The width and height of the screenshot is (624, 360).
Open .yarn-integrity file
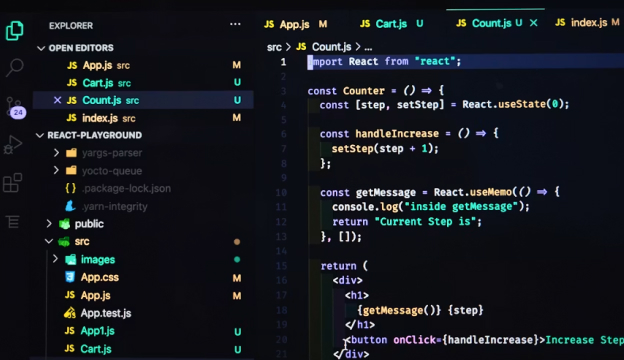pyautogui.click(x=114, y=206)
